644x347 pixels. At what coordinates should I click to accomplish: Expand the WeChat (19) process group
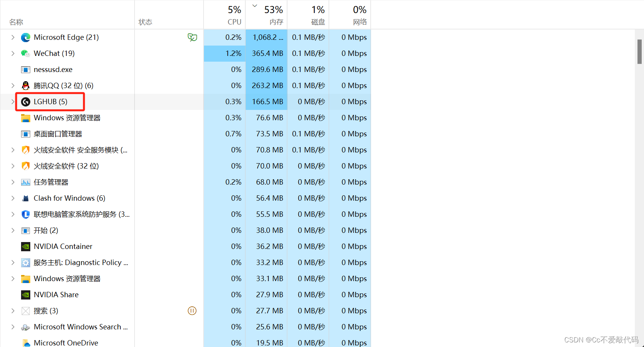click(13, 54)
